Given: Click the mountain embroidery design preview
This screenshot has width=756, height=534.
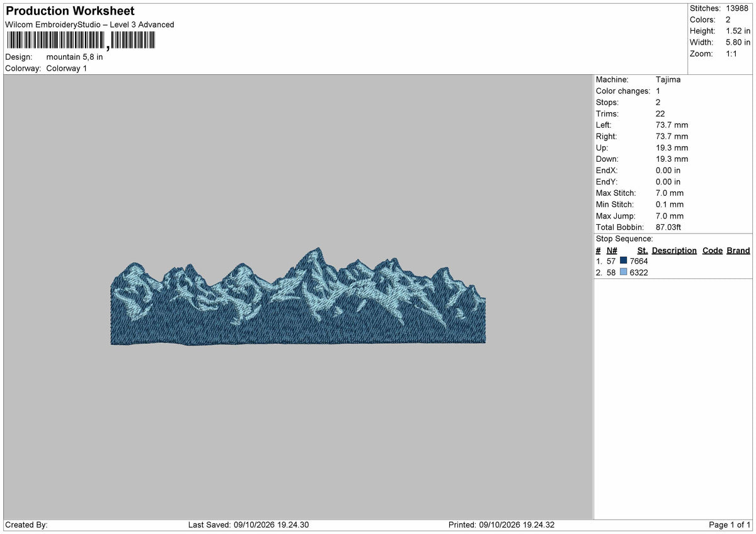Looking at the screenshot, I should point(298,297).
